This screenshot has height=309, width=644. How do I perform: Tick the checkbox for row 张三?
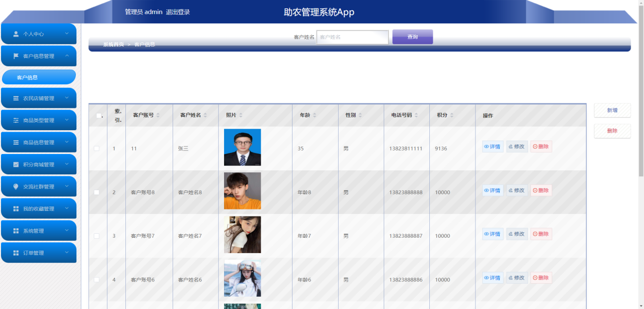(x=97, y=149)
